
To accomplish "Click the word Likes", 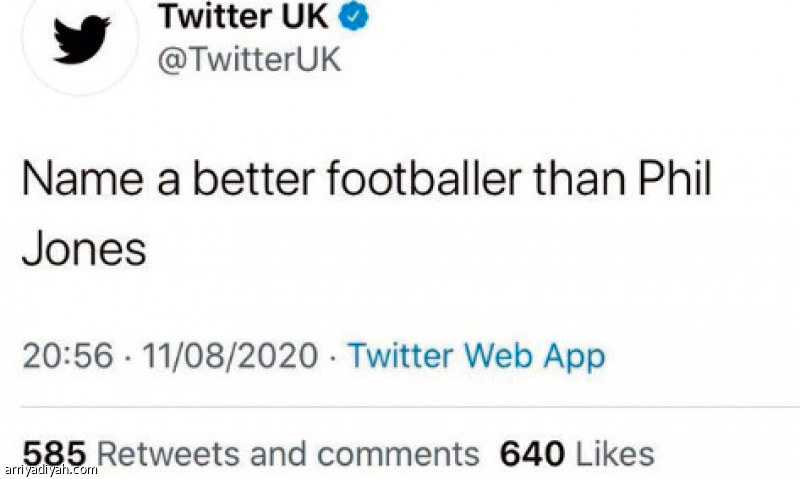I will [616, 453].
